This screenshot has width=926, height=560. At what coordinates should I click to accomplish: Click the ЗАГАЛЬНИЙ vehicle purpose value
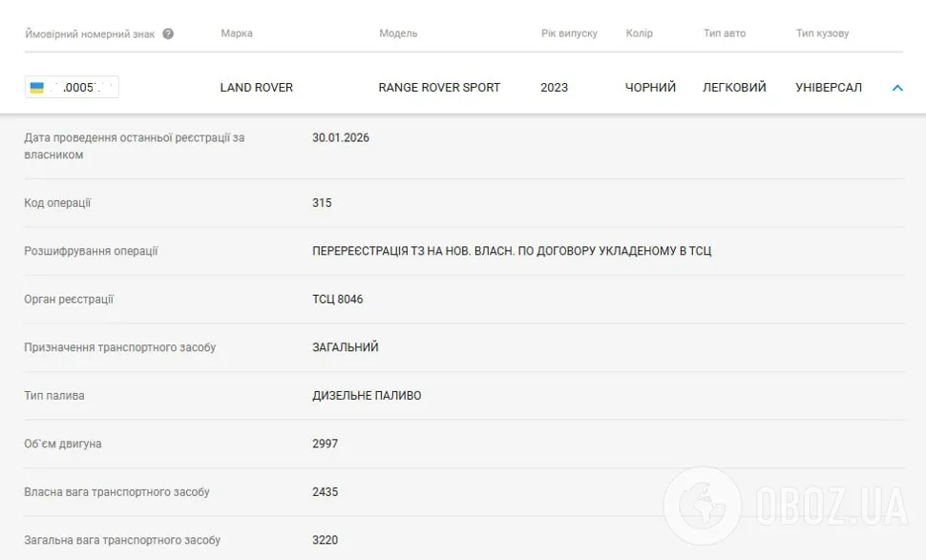point(346,347)
